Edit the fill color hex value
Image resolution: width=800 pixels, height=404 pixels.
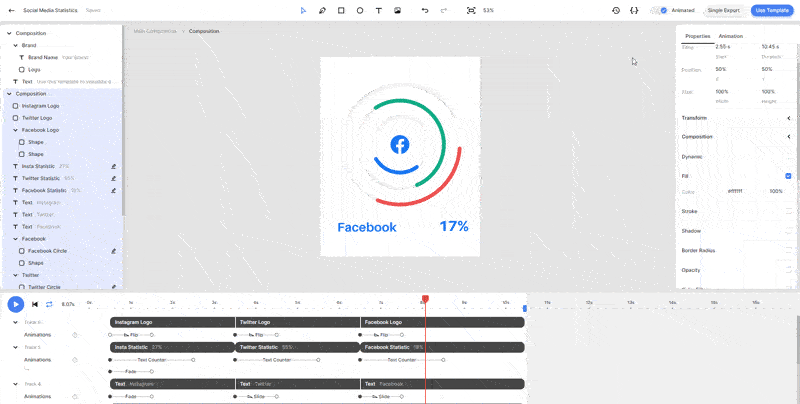[735, 191]
